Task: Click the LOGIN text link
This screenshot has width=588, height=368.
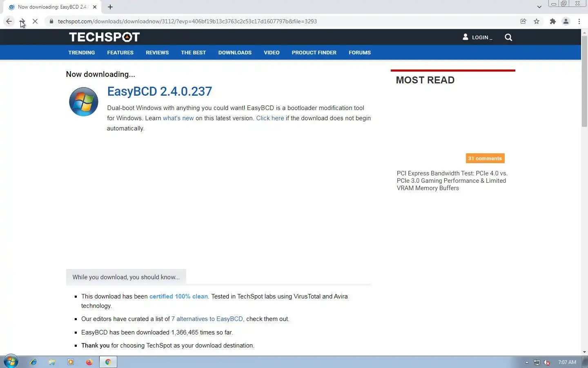Action: pyautogui.click(x=482, y=37)
